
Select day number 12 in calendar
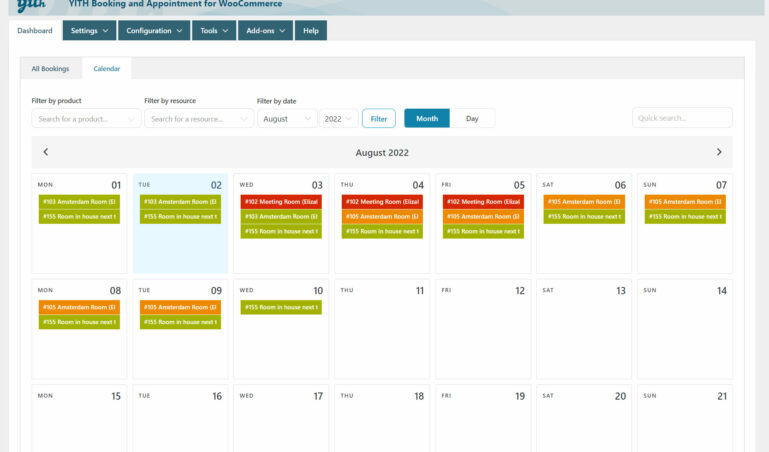pos(520,291)
